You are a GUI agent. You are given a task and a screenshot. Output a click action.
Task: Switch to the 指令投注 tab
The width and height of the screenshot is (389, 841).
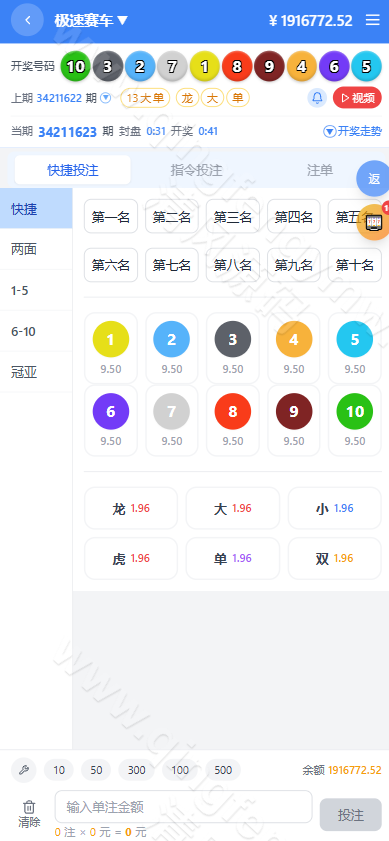click(196, 170)
